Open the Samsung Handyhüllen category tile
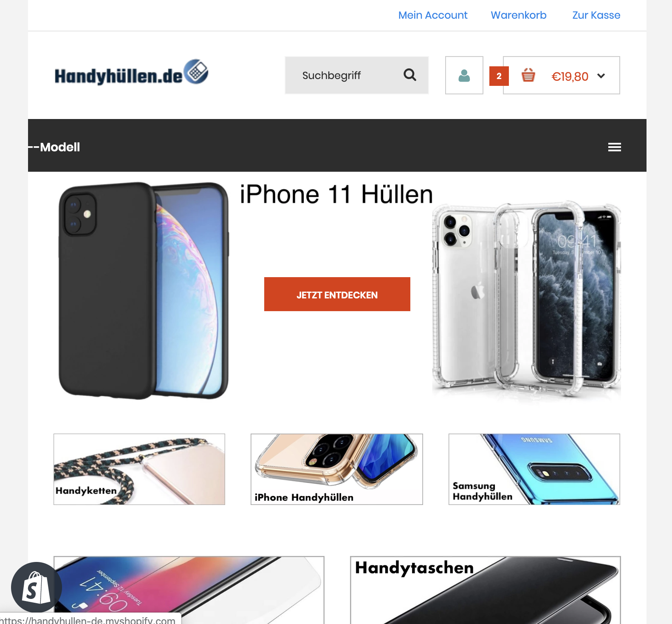Viewport: 672px width, 624px height. (534, 469)
